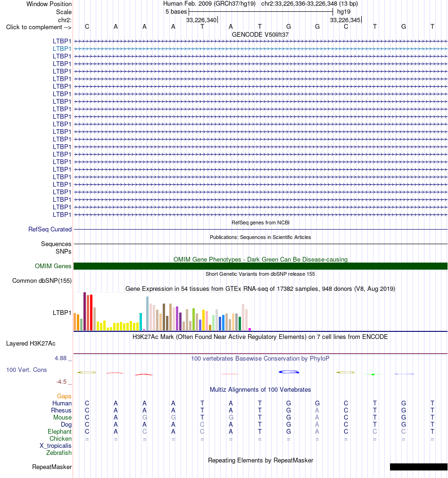Click the Scale track label

pos(64,12)
